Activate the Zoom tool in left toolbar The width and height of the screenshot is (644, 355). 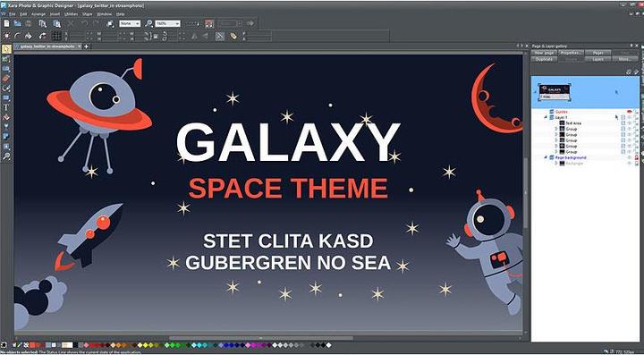pos(6,156)
